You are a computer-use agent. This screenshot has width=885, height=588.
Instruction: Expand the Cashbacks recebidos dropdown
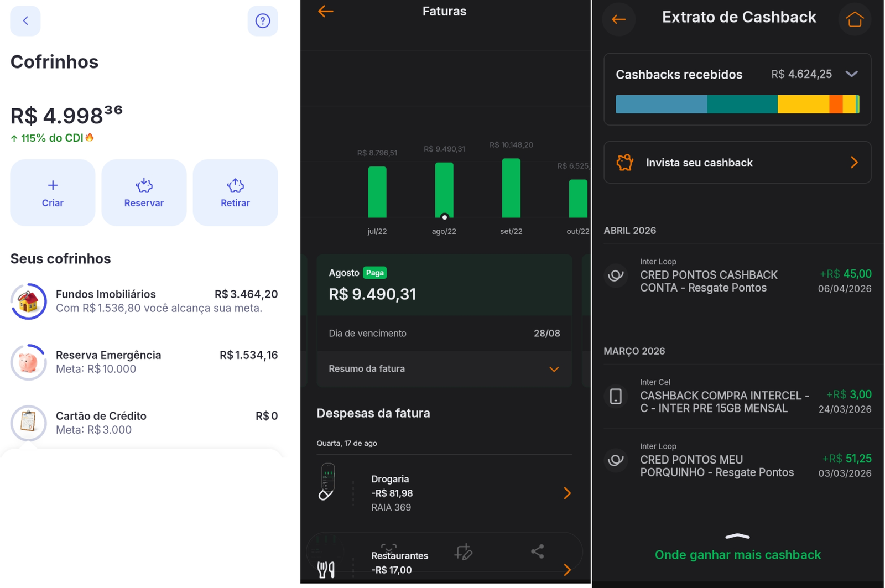[852, 74]
